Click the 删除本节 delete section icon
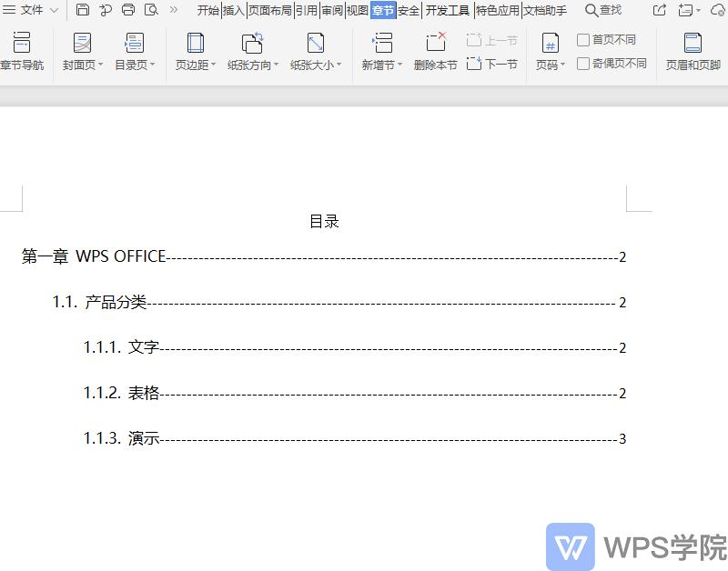The height and width of the screenshot is (571, 728). click(x=434, y=50)
